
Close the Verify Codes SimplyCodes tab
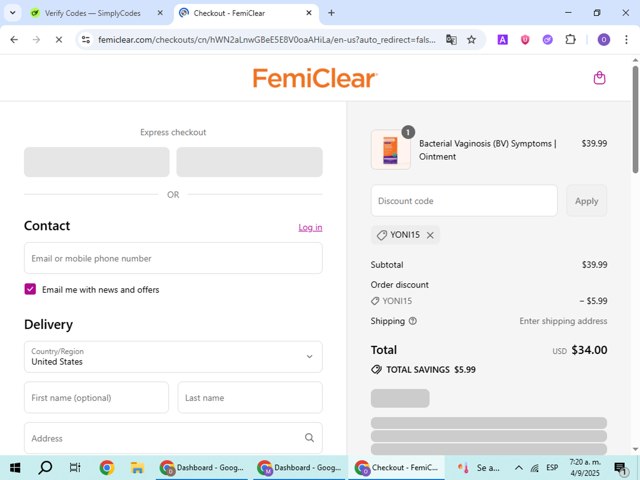pos(160,13)
